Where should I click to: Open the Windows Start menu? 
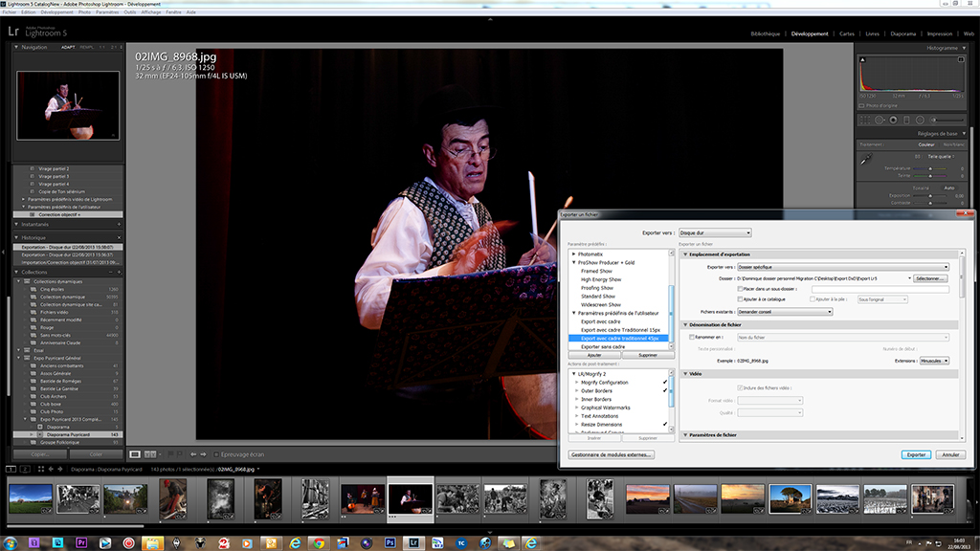coord(10,543)
